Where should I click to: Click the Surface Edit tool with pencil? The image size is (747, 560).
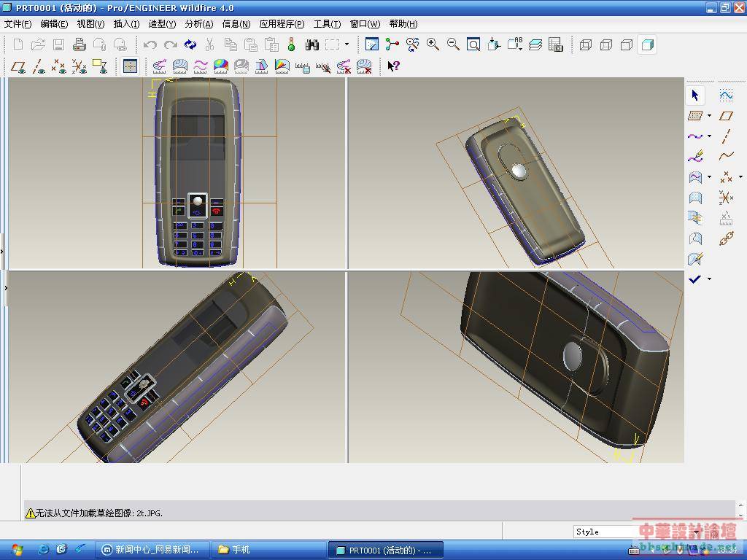[x=695, y=259]
